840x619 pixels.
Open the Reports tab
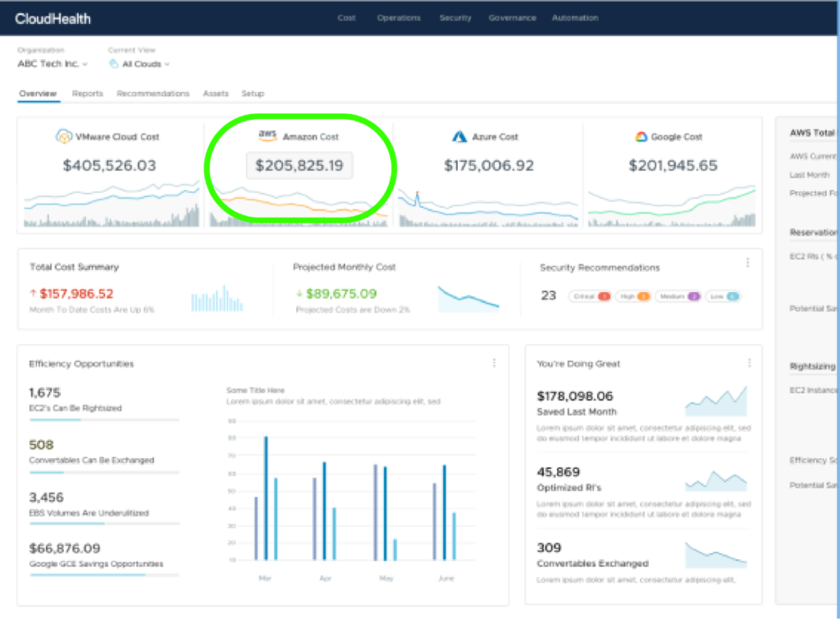[x=87, y=93]
